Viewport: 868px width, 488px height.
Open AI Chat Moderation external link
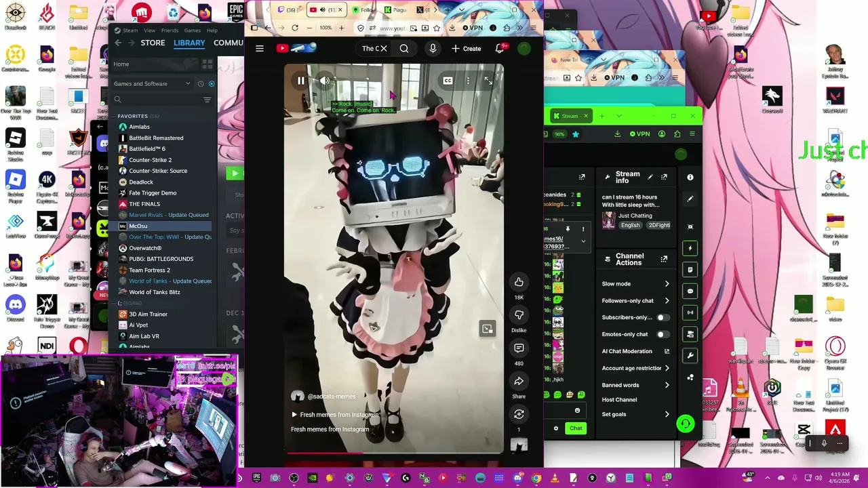click(667, 351)
